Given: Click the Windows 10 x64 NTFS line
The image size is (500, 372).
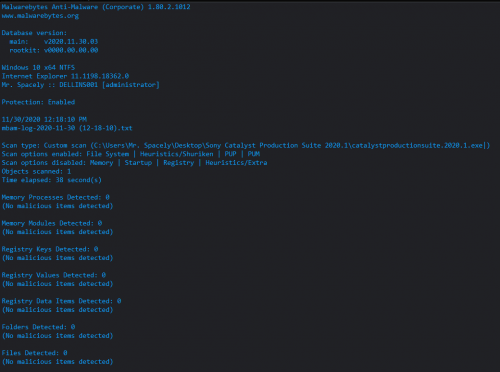Looking at the screenshot, I should [38, 67].
